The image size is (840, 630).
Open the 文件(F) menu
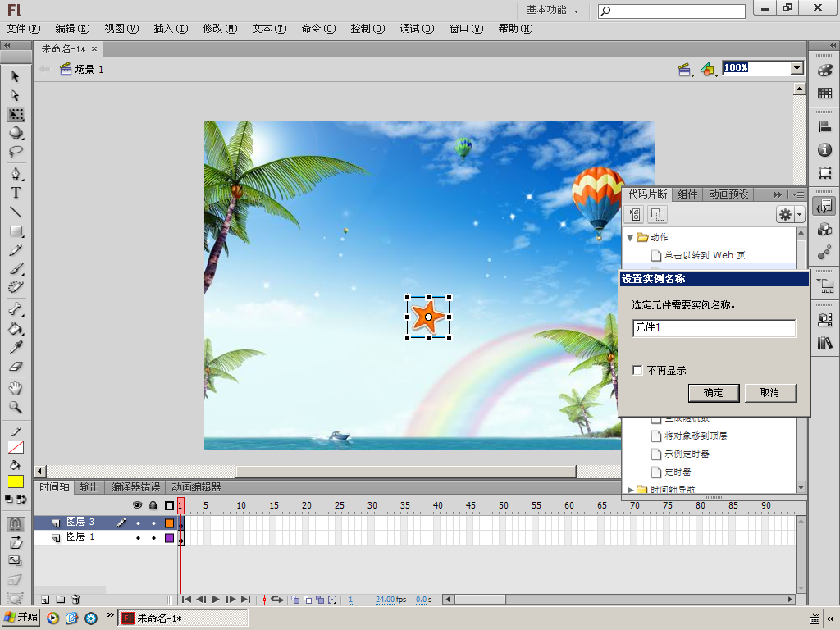tap(23, 29)
